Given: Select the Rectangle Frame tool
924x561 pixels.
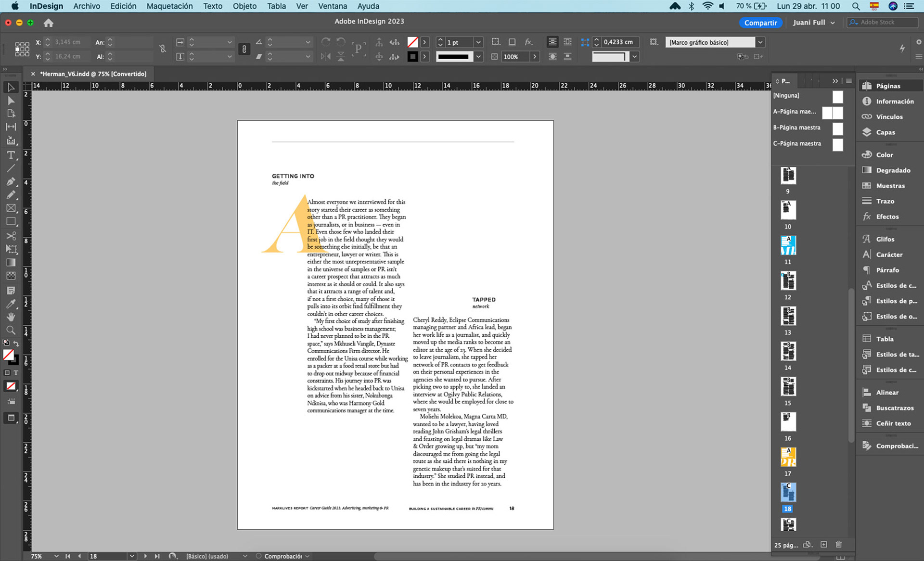Looking at the screenshot, I should (11, 208).
